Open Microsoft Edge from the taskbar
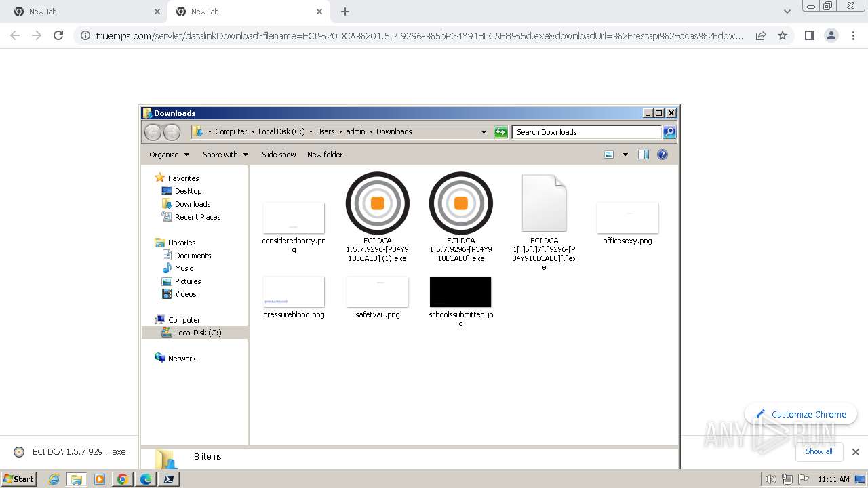This screenshot has width=868, height=488. pos(146,479)
